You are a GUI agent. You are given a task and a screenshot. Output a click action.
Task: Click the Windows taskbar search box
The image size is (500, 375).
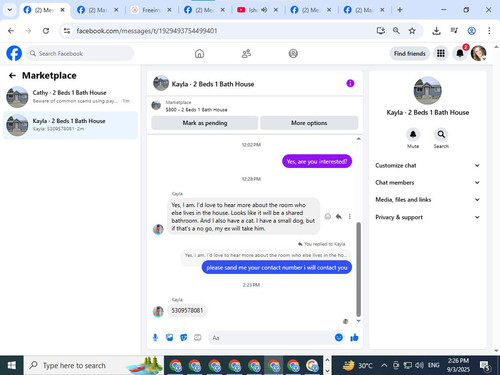click(93, 366)
